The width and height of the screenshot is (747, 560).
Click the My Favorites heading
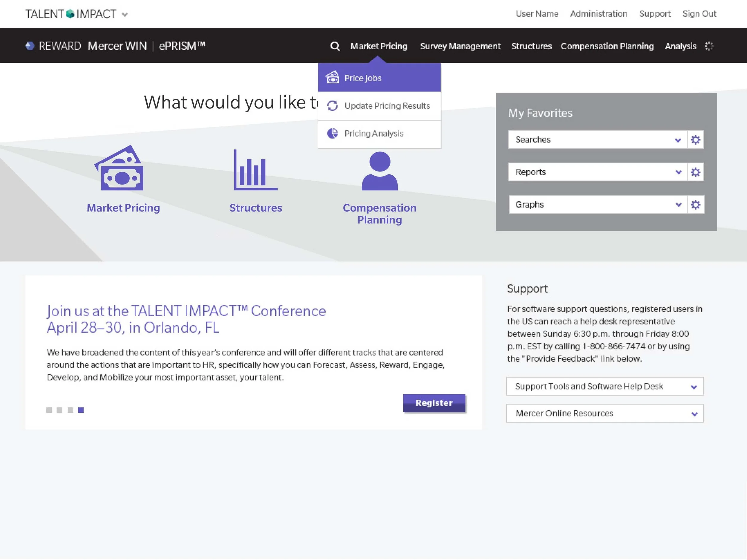pyautogui.click(x=540, y=113)
